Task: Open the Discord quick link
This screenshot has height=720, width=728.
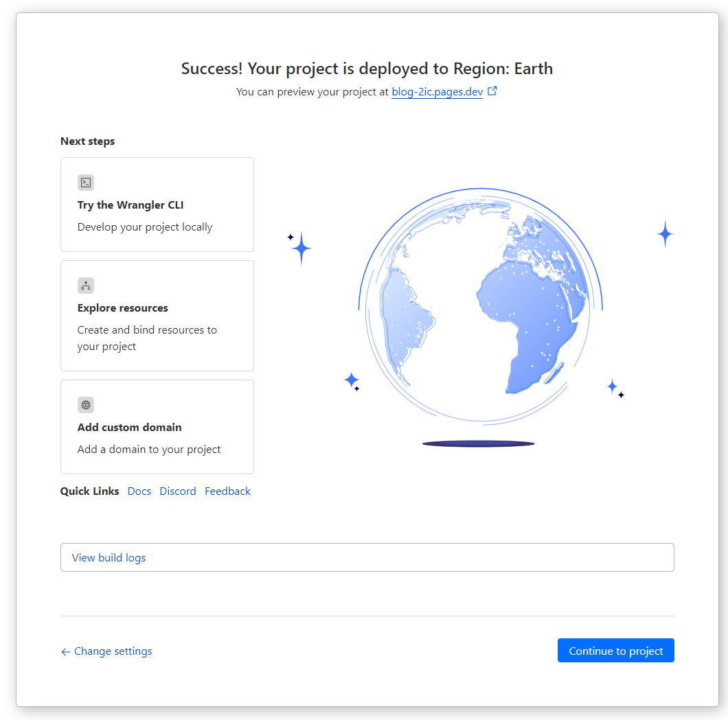Action: [177, 491]
